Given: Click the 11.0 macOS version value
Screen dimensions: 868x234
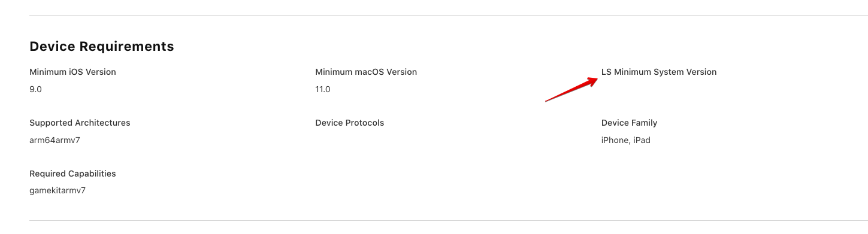Looking at the screenshot, I should point(323,89).
